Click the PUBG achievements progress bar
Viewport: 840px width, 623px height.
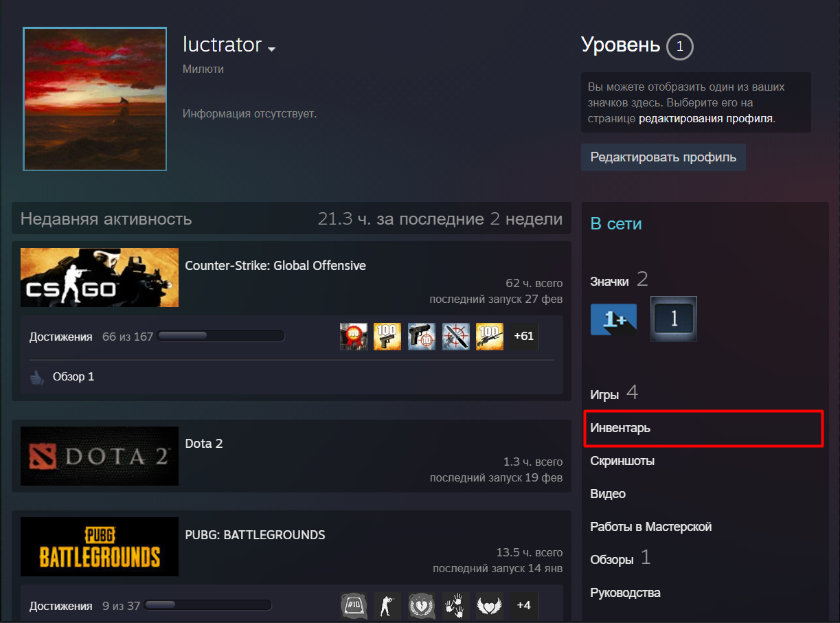pyautogui.click(x=208, y=606)
